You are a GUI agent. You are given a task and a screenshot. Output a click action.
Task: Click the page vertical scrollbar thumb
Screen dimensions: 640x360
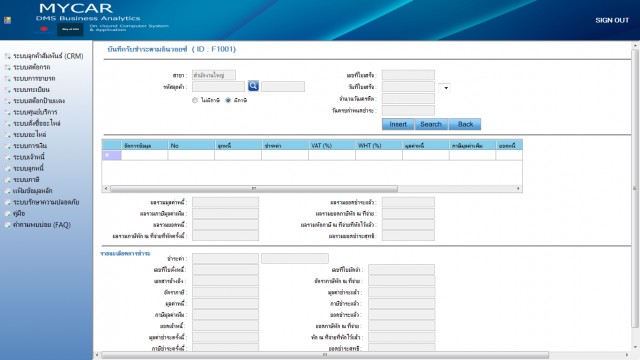(635, 188)
